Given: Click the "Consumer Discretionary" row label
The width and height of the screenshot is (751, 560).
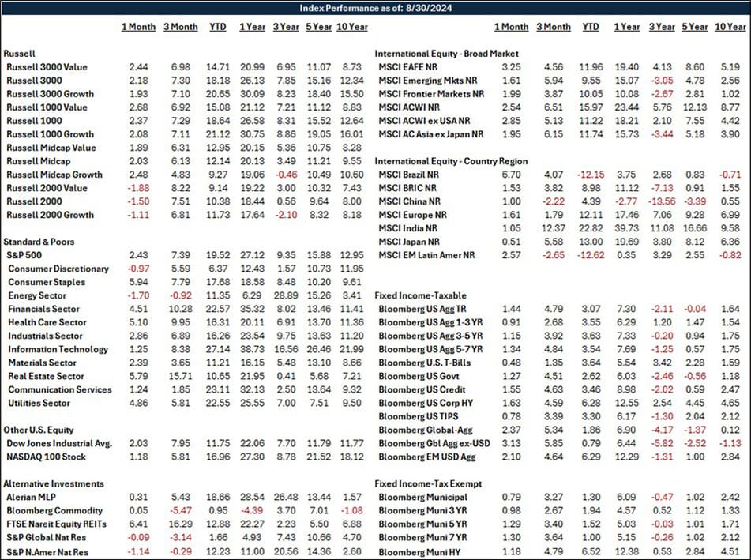Looking at the screenshot, I should tap(58, 269).
